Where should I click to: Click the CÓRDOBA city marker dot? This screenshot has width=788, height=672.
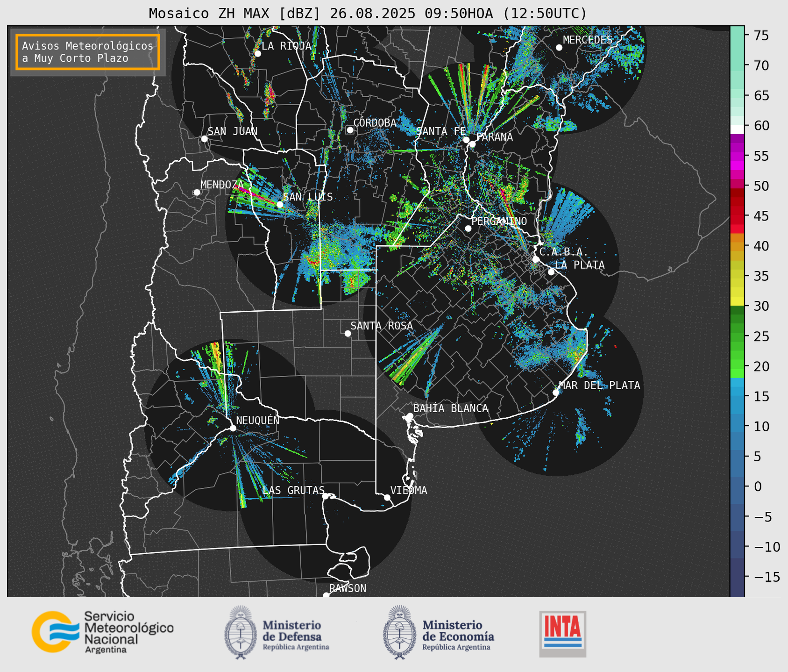click(x=350, y=130)
